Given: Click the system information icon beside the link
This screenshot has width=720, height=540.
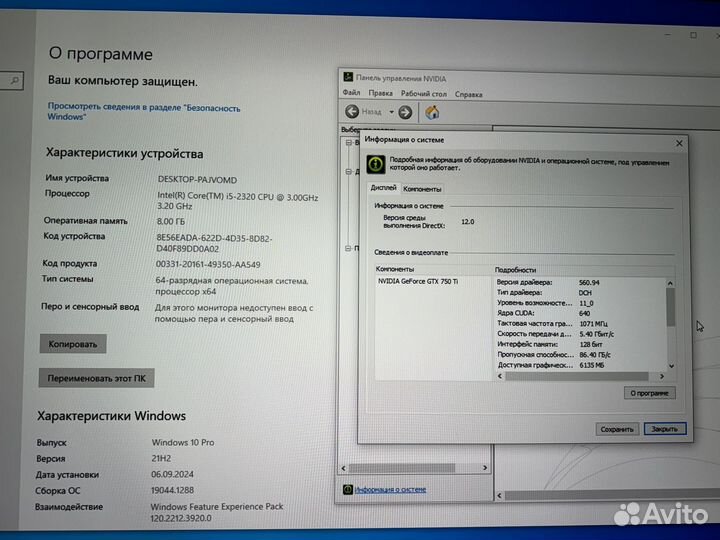Looking at the screenshot, I should [348, 489].
